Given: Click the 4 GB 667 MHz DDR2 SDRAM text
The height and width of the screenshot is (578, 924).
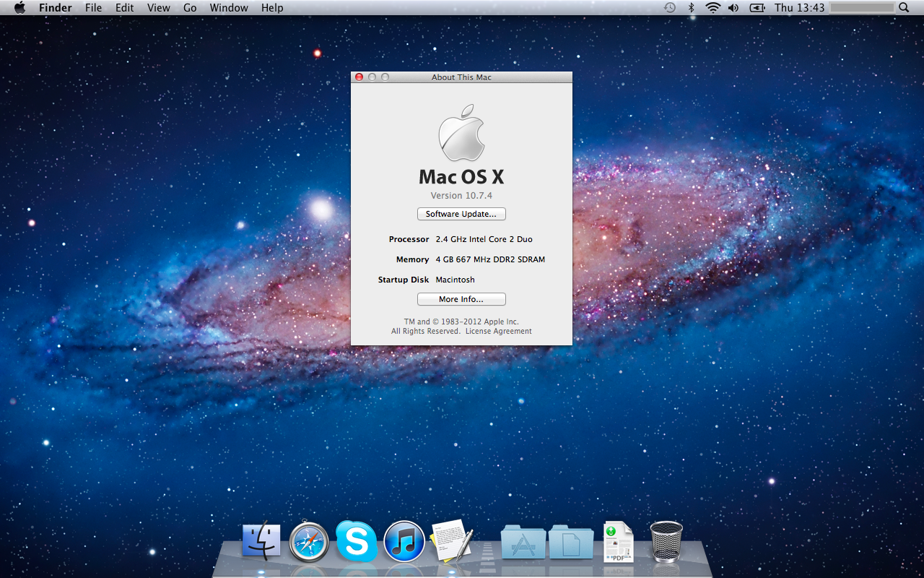Looking at the screenshot, I should pyautogui.click(x=490, y=259).
